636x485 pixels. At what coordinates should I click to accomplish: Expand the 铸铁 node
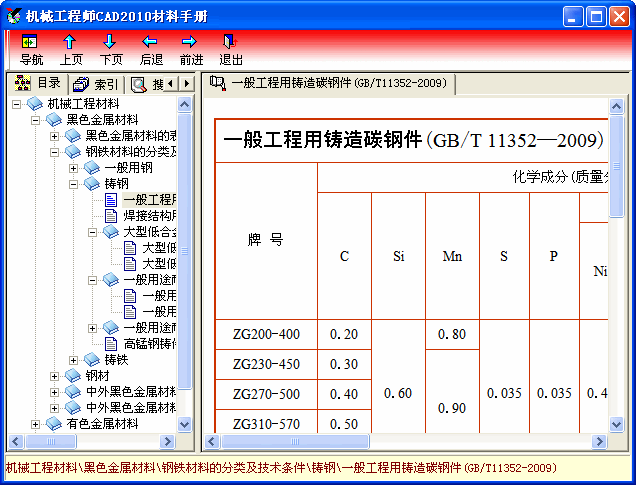click(73, 360)
